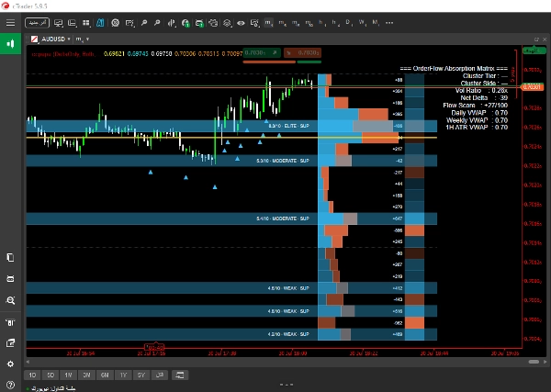
Task: Select the second minute timeframe after m1
Action: point(282,23)
